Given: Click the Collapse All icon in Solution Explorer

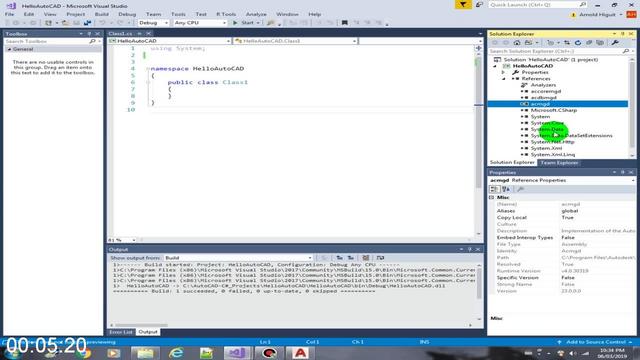Looking at the screenshot, I should pyautogui.click(x=589, y=42).
